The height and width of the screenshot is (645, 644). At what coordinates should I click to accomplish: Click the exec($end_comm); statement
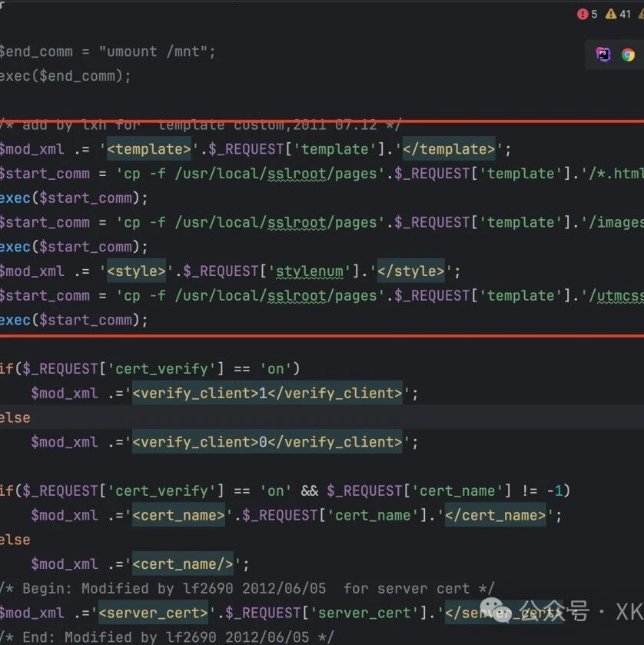(65, 76)
